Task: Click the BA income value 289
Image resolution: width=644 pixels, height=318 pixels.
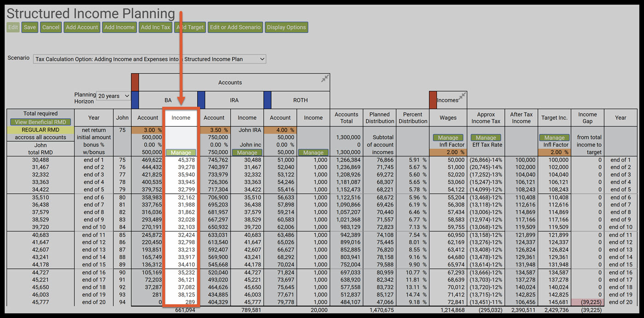Action: pyautogui.click(x=191, y=302)
